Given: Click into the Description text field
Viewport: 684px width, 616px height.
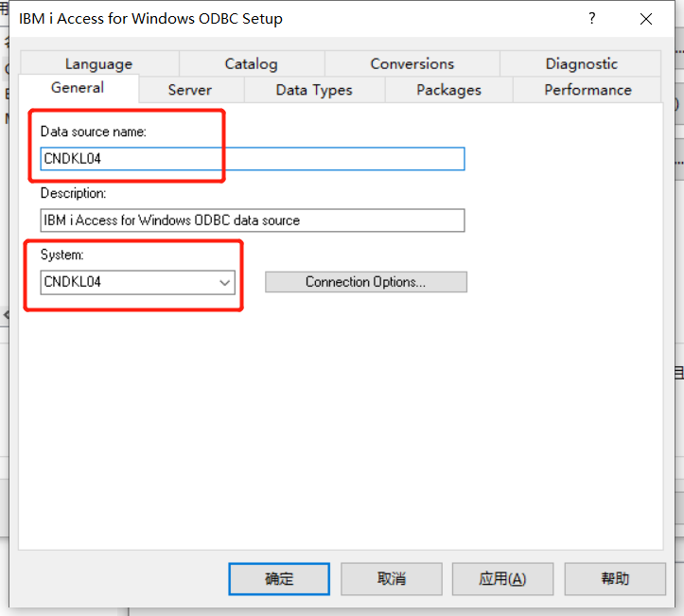Looking at the screenshot, I should pos(253,220).
